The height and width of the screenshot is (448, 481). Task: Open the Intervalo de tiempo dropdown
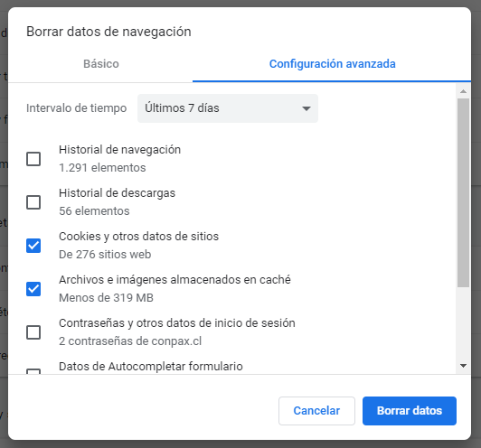(x=228, y=108)
